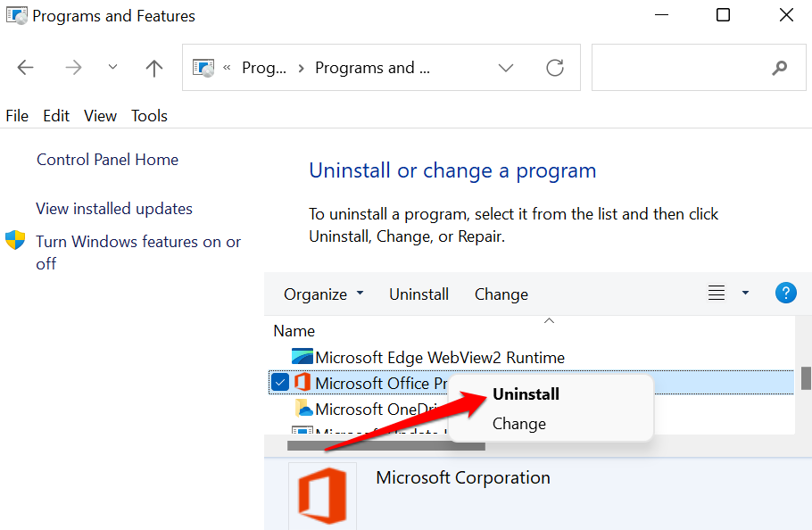This screenshot has width=812, height=530.
Task: Refresh the Programs and Features list
Action: [x=555, y=68]
